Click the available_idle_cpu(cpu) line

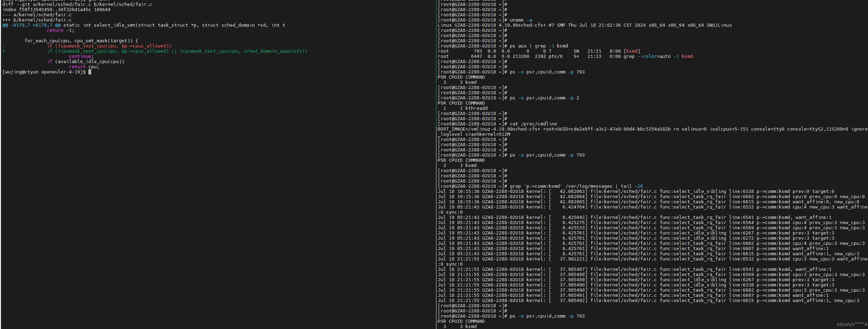coord(86,62)
